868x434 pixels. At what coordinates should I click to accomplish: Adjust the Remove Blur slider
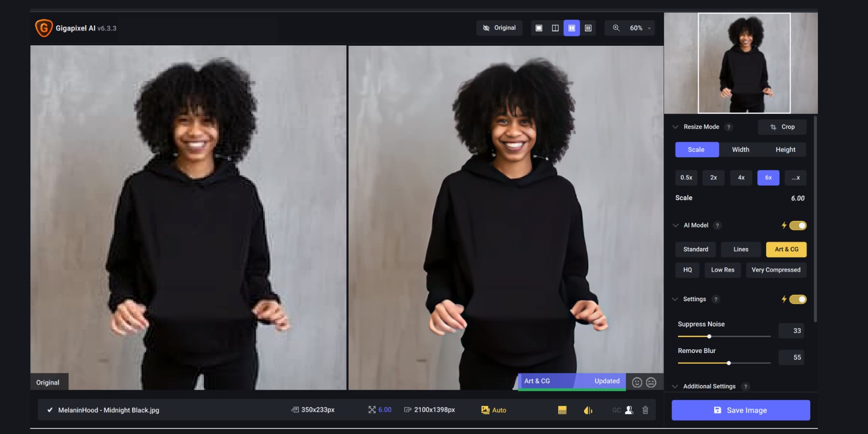[x=729, y=363]
